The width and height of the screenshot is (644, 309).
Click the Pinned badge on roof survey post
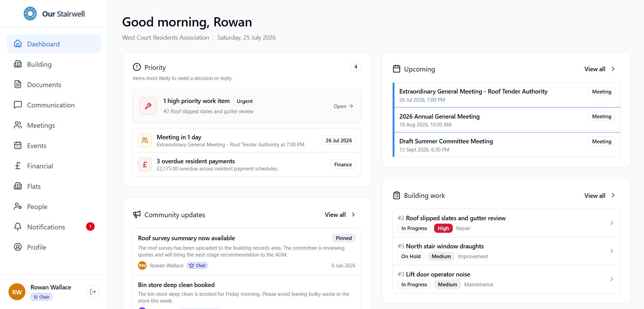click(x=344, y=238)
